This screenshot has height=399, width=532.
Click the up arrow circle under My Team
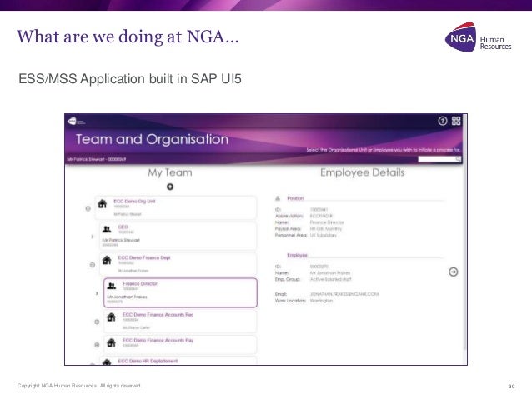coord(170,187)
